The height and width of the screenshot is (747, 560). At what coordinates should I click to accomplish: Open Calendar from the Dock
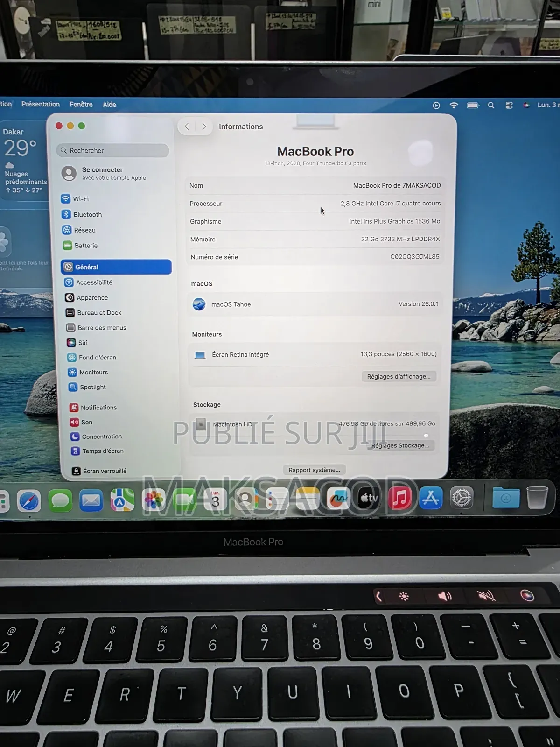(x=215, y=500)
